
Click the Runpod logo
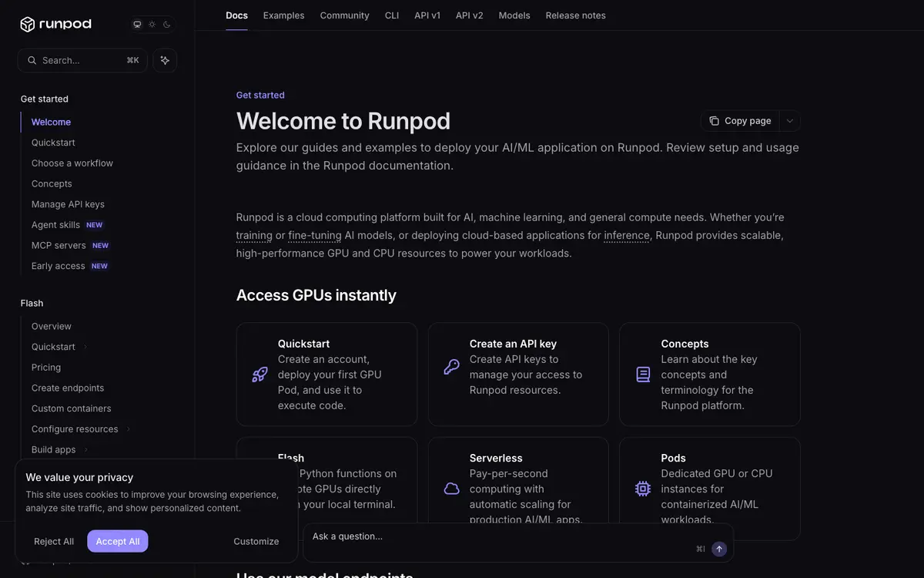click(55, 25)
